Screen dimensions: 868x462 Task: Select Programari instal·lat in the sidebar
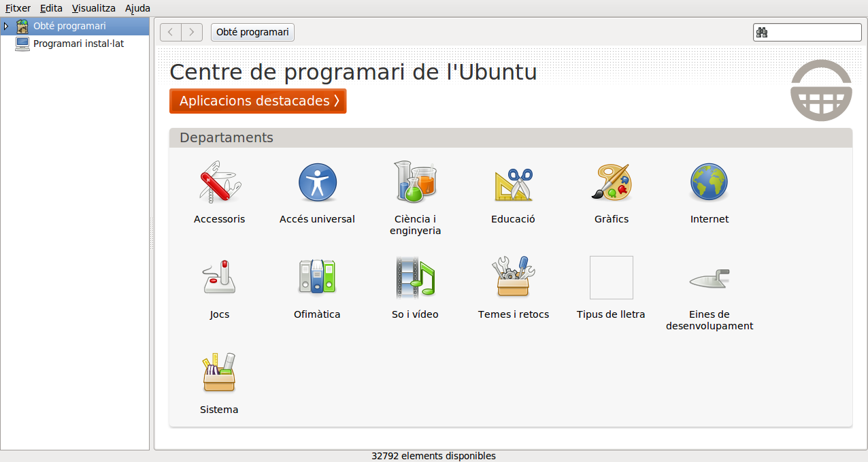coord(78,44)
